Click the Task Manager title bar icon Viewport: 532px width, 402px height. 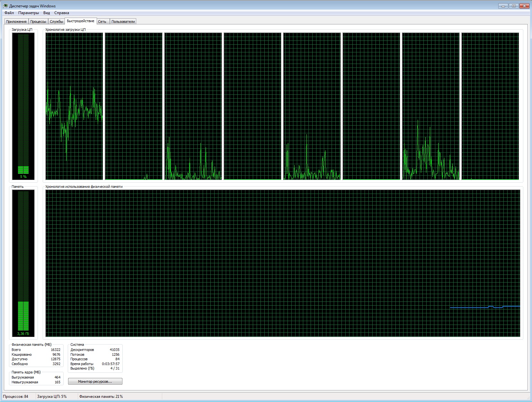click(5, 6)
